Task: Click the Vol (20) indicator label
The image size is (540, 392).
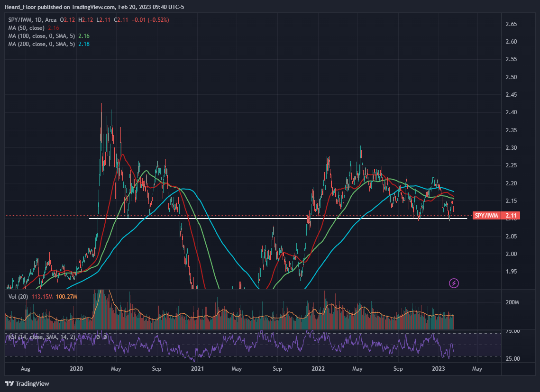Action: (x=18, y=297)
